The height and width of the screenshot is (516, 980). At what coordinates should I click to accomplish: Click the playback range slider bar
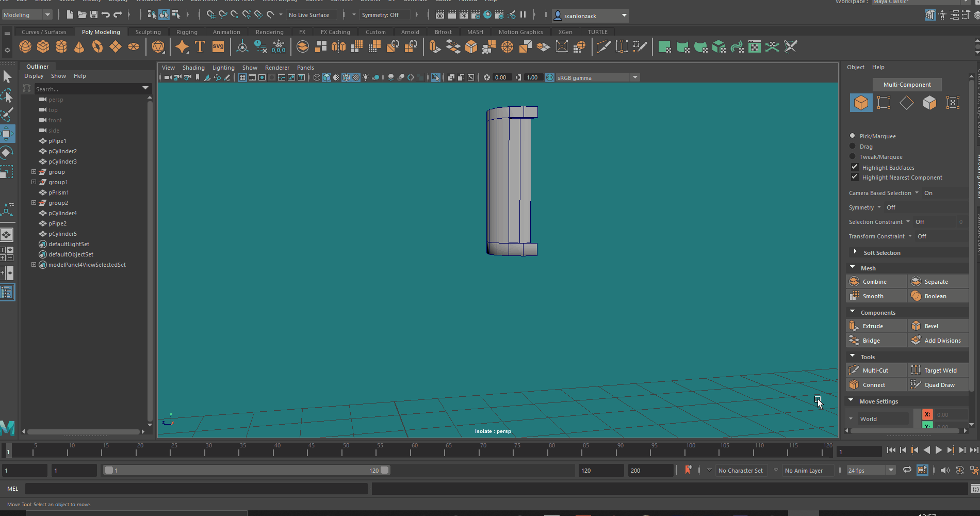[247, 470]
